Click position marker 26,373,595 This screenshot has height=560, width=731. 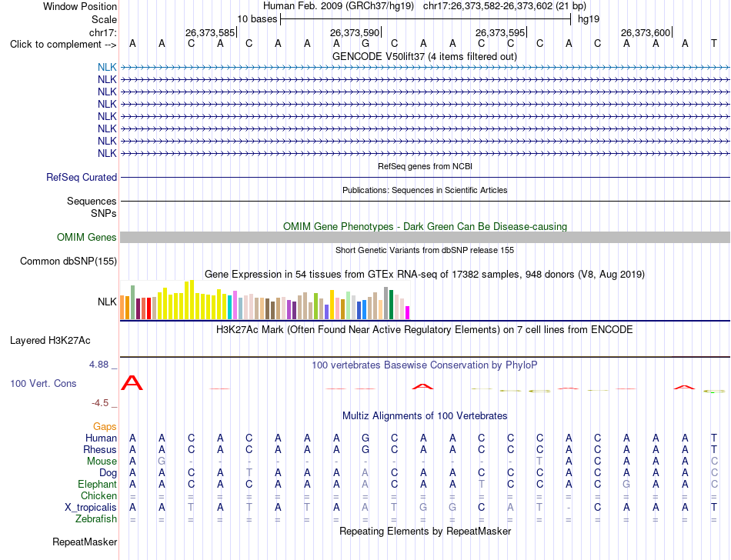pos(500,32)
